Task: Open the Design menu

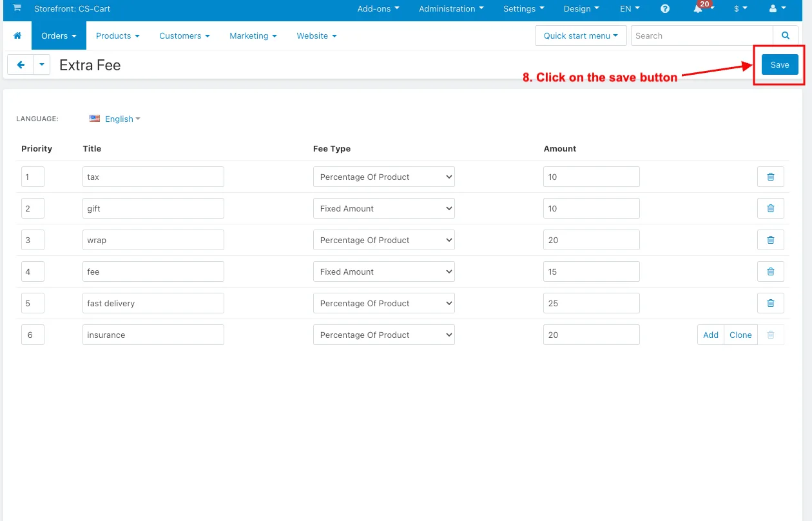Action: [x=581, y=8]
